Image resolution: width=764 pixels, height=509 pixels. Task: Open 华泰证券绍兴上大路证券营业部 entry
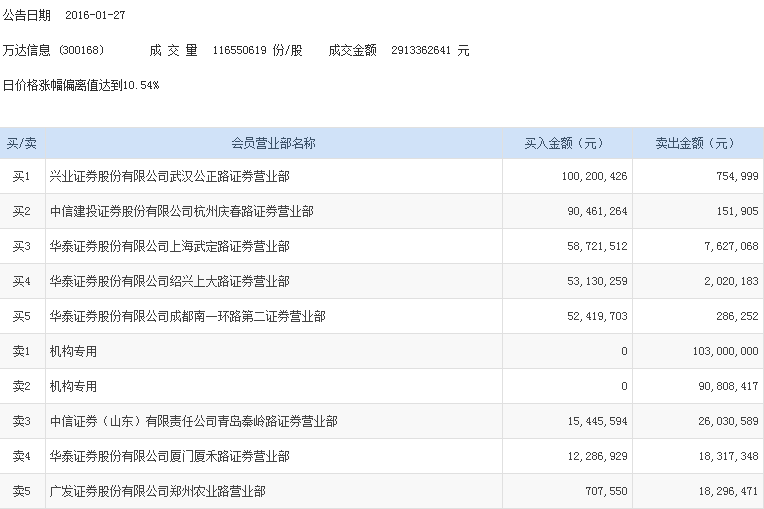(169, 282)
